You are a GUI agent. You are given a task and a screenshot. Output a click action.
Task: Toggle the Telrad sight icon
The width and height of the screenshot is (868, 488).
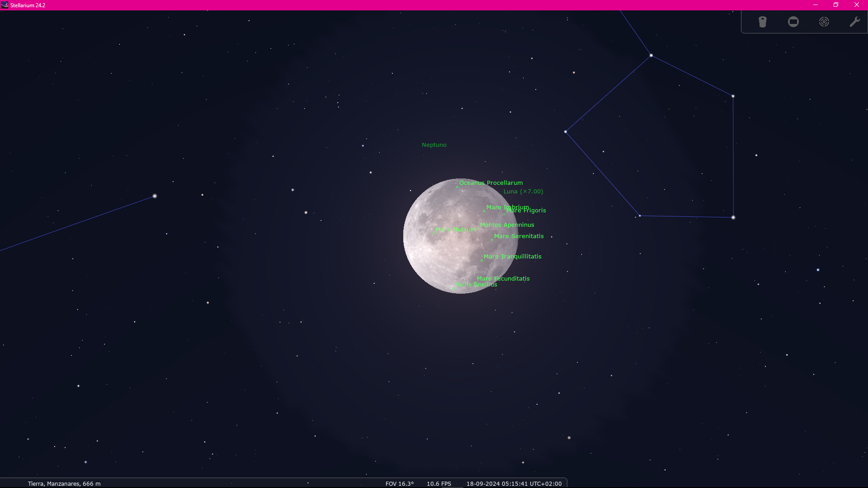coord(824,22)
